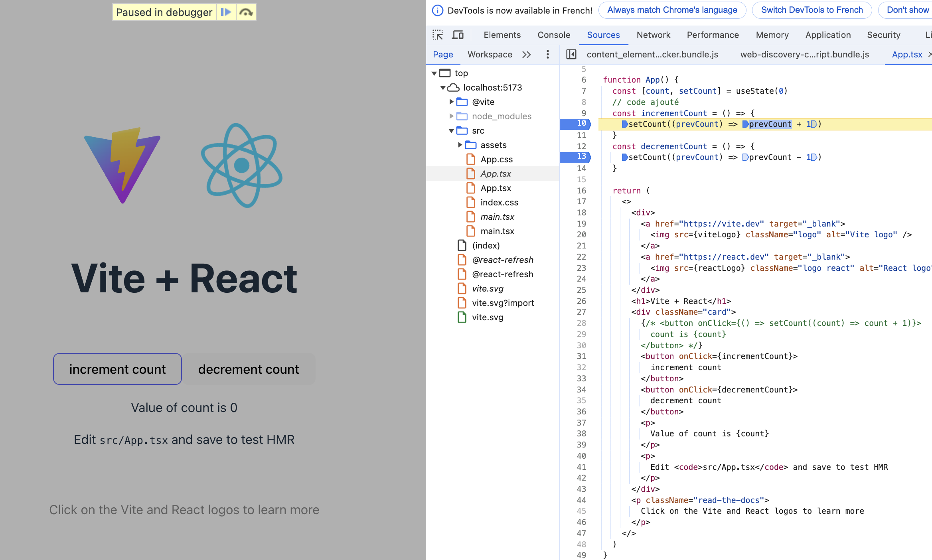The image size is (932, 560).
Task: Select the Workspace navigator tab
Action: point(490,55)
